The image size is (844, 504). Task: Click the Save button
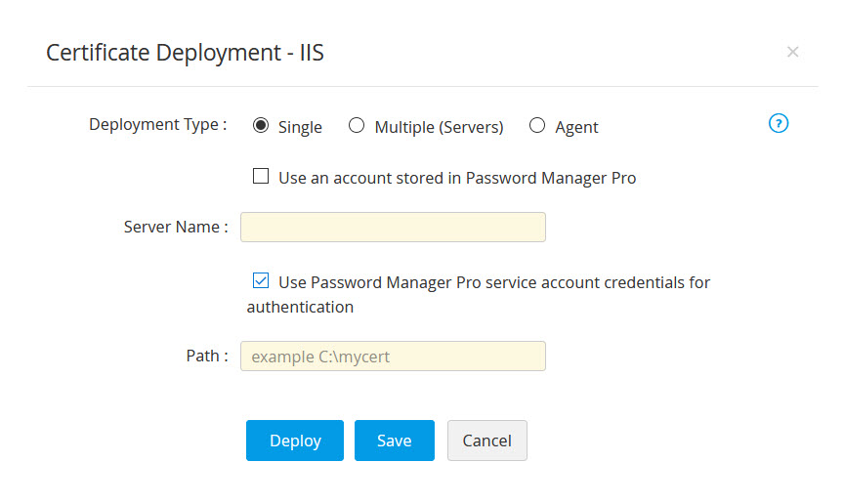coord(394,441)
